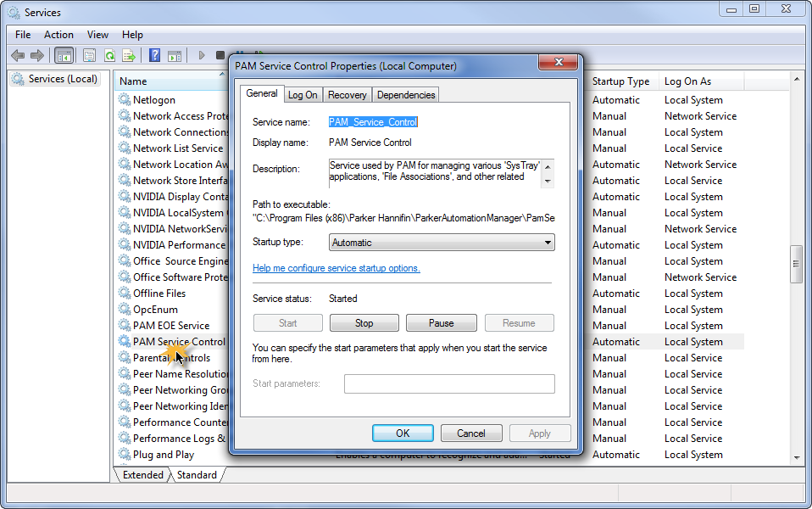Click the Stop service button

pos(364,323)
